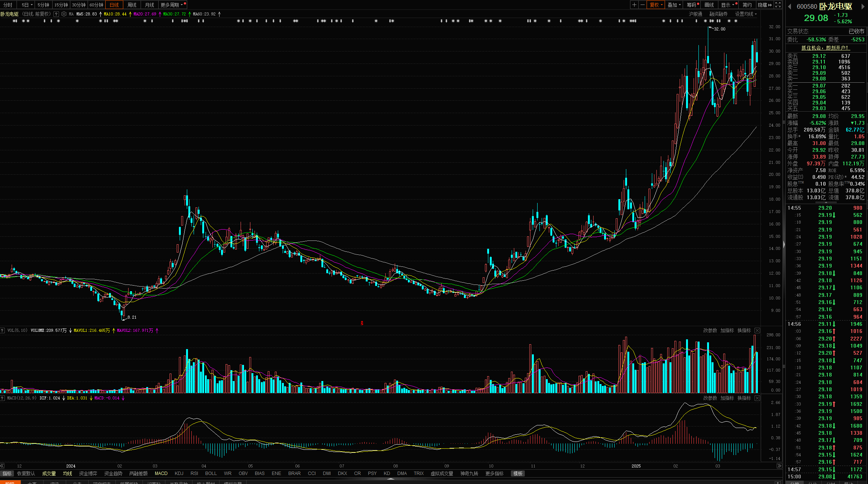The height and width of the screenshot is (484, 868).
Task: Toggle 简约 simple view mode
Action: click(747, 5)
